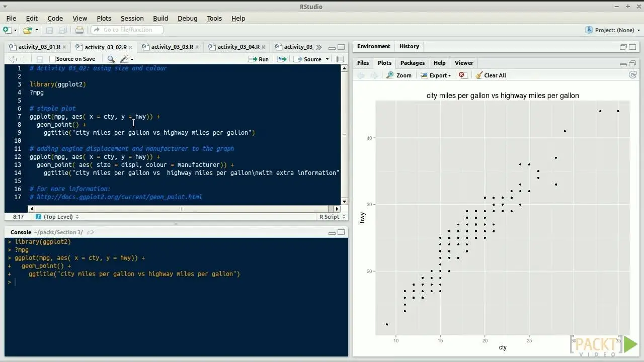Click the editor vertical scrollbar down arrow

click(344, 202)
